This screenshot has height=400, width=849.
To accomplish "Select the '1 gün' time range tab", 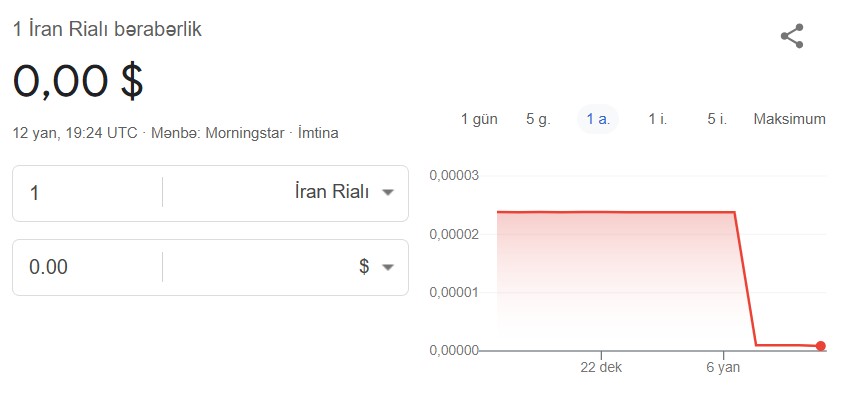I will [x=479, y=119].
